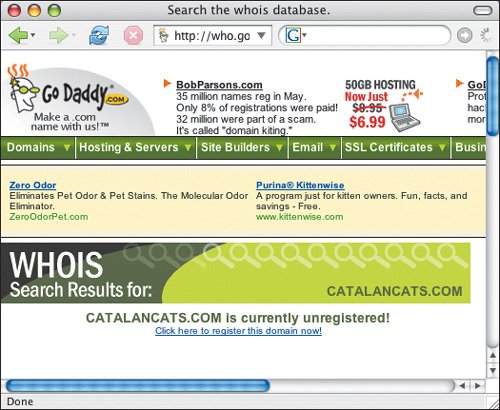Open the SSL Certificates menu
The image size is (500, 410).
pos(395,147)
